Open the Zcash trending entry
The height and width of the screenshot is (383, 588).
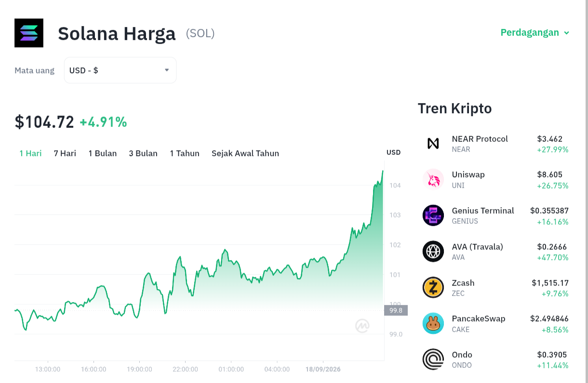(495, 288)
